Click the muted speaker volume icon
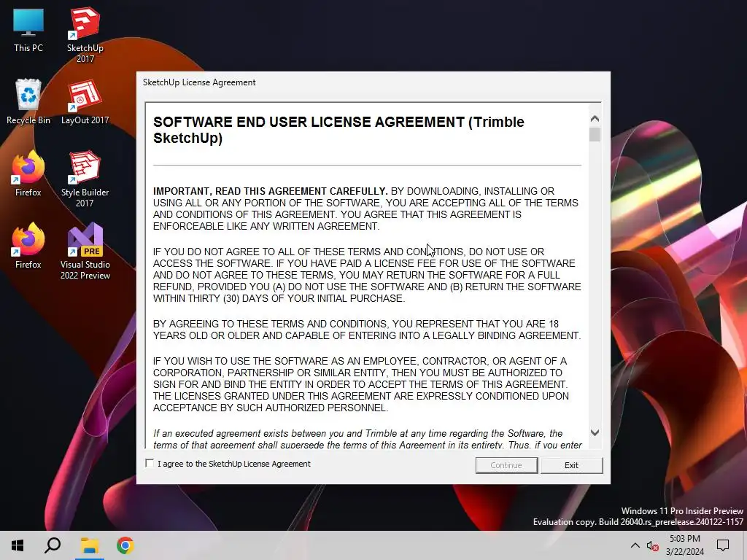747x560 pixels. 653,545
